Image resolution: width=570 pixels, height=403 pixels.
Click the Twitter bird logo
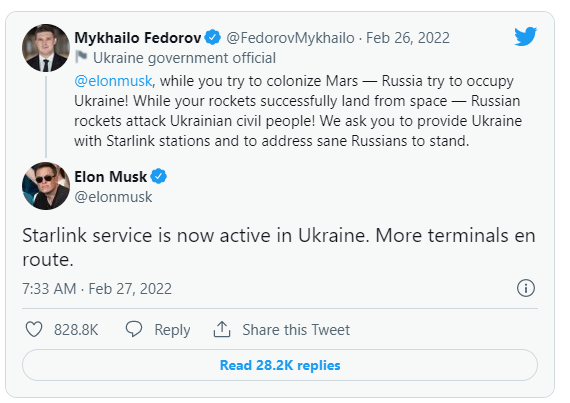click(526, 36)
